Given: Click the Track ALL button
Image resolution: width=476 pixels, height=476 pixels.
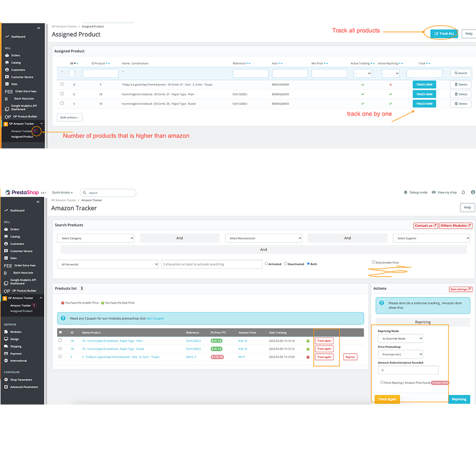Looking at the screenshot, I should pyautogui.click(x=444, y=34).
